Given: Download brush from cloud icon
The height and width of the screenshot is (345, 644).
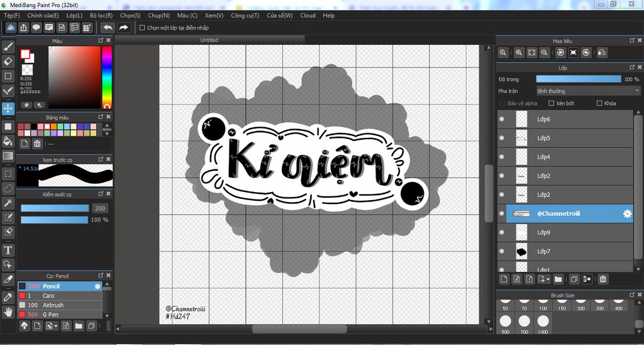Looking at the screenshot, I should coord(25,326).
